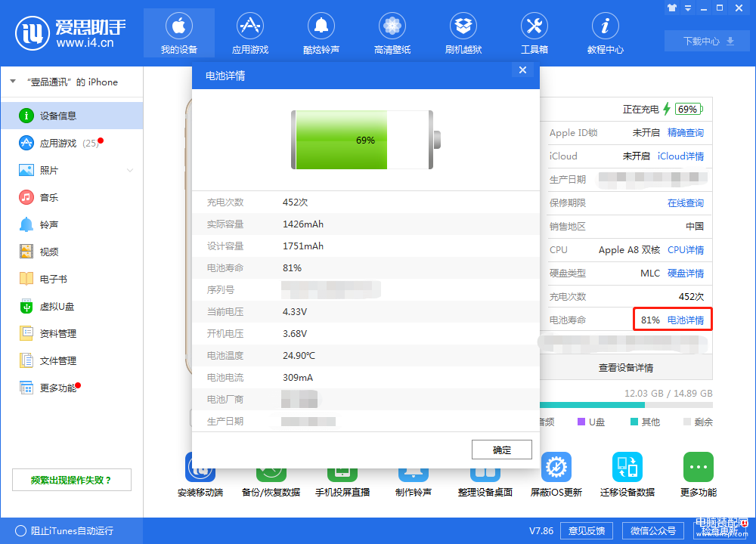The height and width of the screenshot is (544, 756).
Task: Select 文件管理 in sidebar
Action: 72,360
